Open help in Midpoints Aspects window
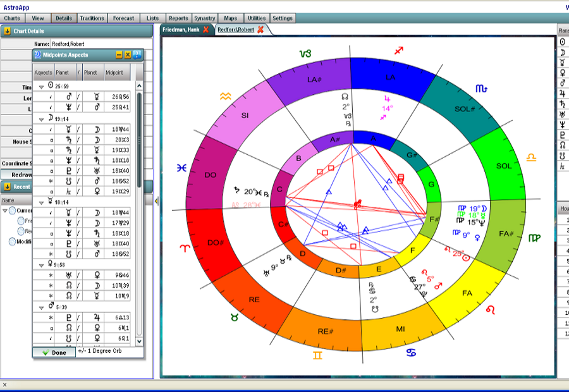569x392 pixels. pos(137,55)
